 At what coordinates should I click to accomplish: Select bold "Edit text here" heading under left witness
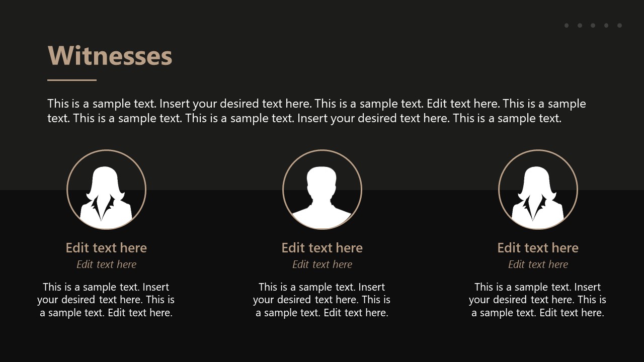click(106, 248)
